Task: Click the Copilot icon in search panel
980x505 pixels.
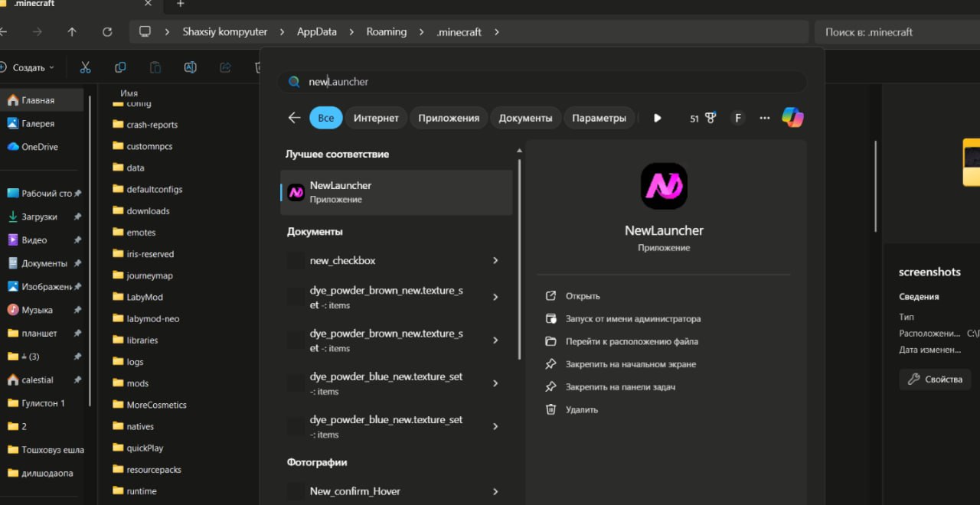Action: [x=792, y=118]
